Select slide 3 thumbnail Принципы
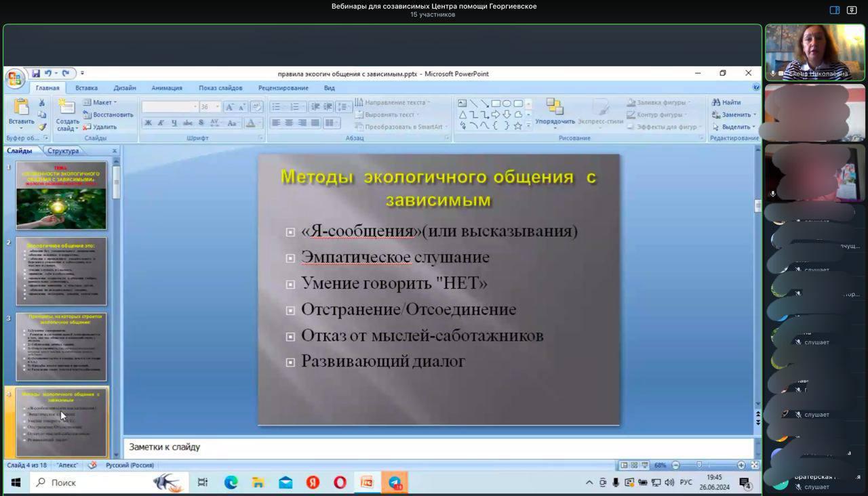The height and width of the screenshot is (496, 868). 61,346
